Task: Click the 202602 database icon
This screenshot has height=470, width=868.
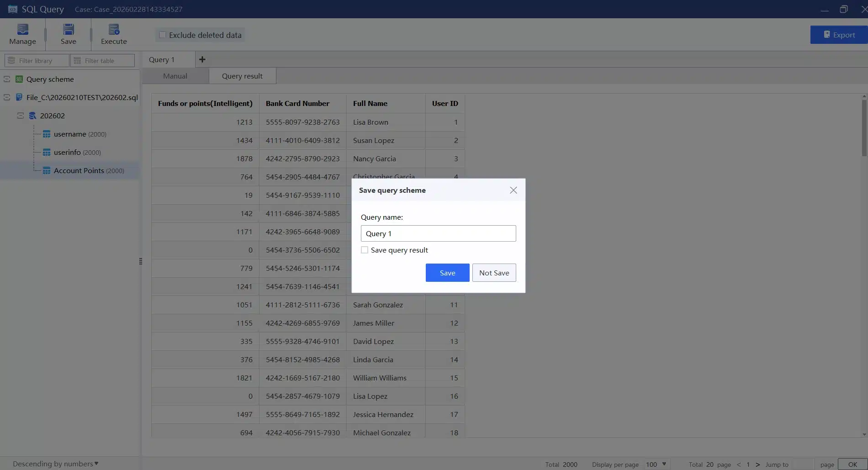Action: click(x=32, y=116)
